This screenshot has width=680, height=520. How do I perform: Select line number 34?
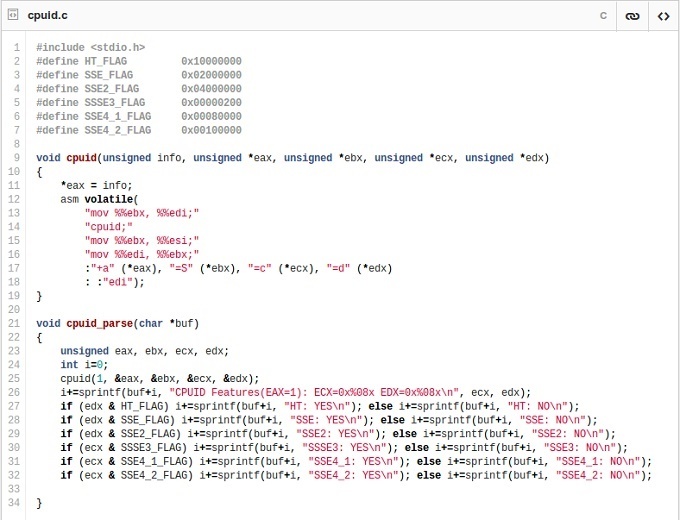click(x=15, y=503)
